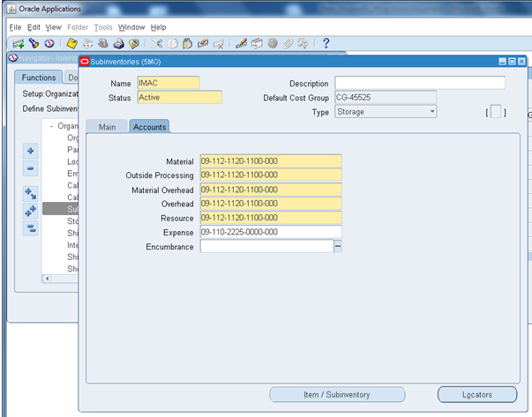
Task: Click red Oracle icon in Subinventories title
Action: [85, 62]
